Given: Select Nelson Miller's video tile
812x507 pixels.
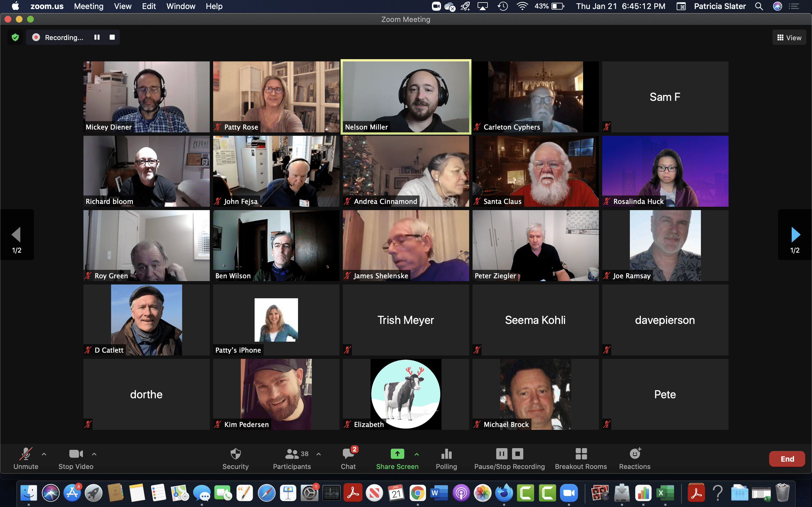Looking at the screenshot, I should pos(406,97).
